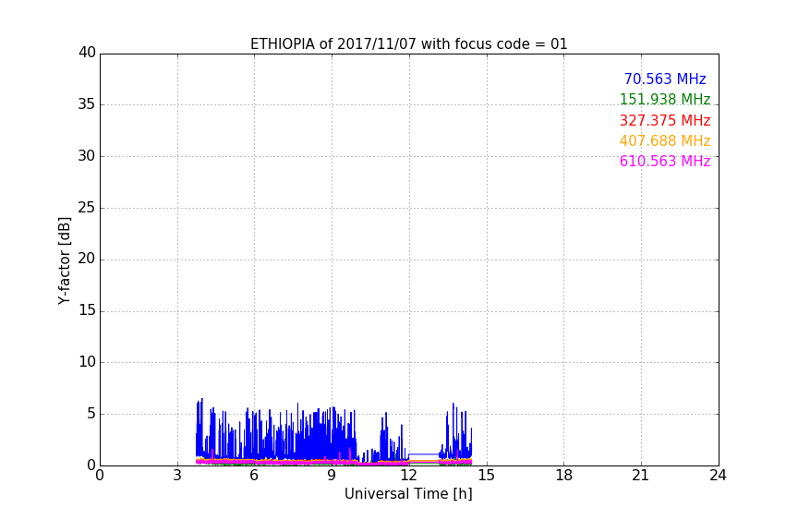798x532 pixels.
Task: Select the blue 70.563 MHz legend label
Action: point(665,79)
